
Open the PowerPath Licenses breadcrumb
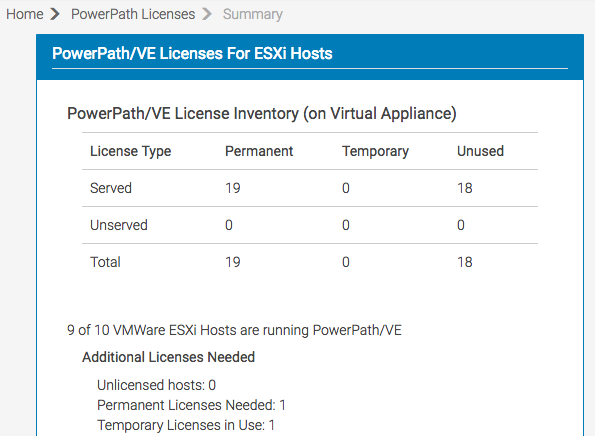click(x=133, y=14)
